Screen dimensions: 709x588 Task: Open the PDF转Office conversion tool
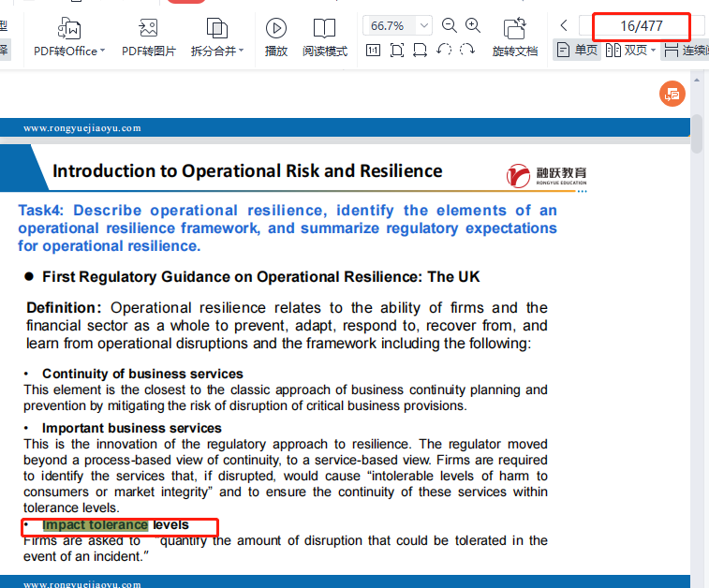[x=69, y=37]
